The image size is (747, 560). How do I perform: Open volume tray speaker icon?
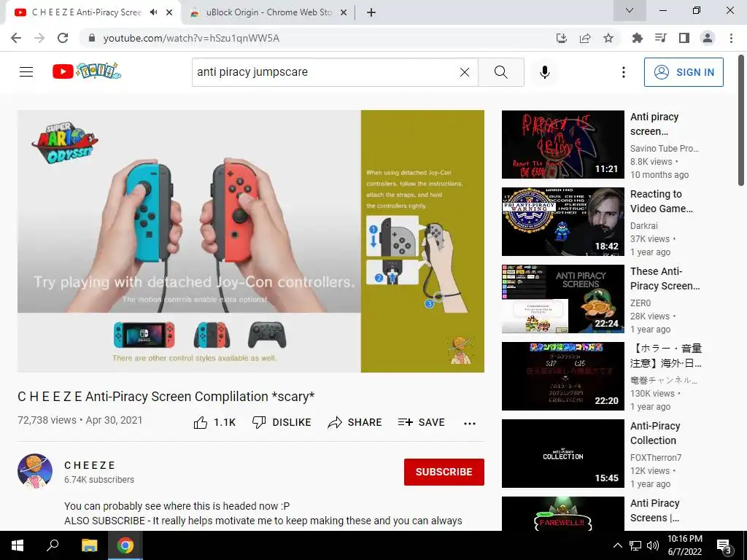tap(653, 545)
